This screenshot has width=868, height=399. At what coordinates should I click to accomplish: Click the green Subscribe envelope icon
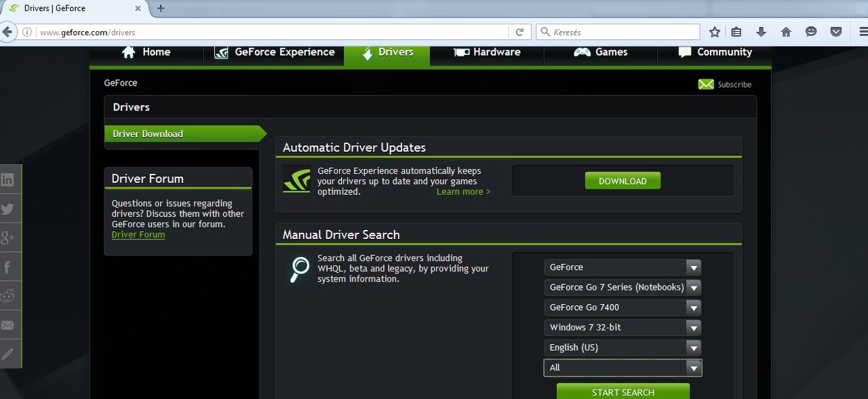pyautogui.click(x=706, y=84)
